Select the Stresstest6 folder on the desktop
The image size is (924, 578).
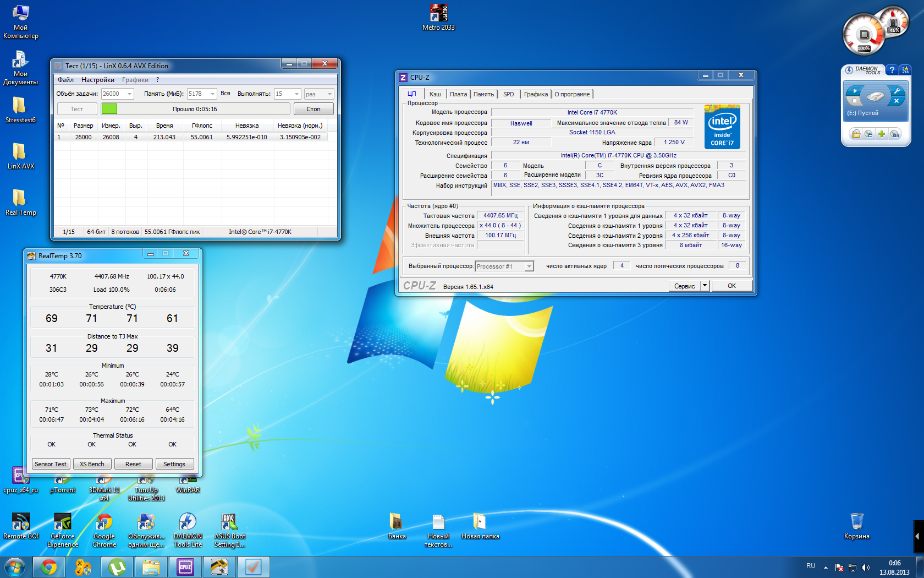pyautogui.click(x=21, y=110)
